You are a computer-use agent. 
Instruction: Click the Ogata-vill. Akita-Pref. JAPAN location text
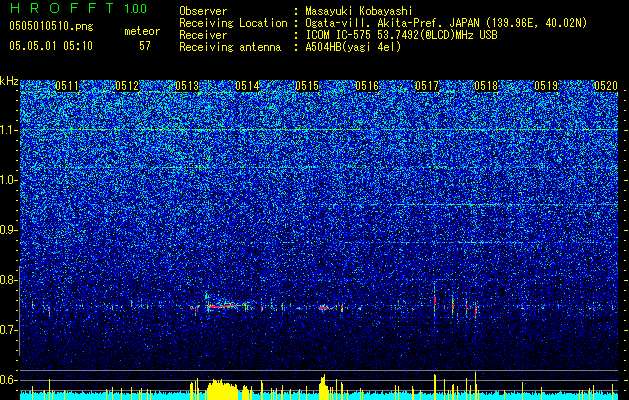click(x=446, y=23)
